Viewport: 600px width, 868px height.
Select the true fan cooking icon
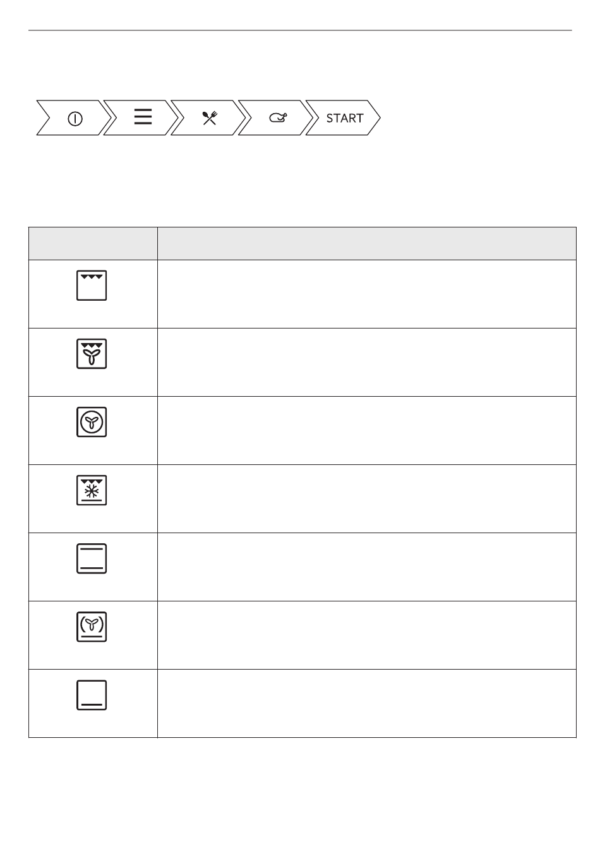[92, 422]
